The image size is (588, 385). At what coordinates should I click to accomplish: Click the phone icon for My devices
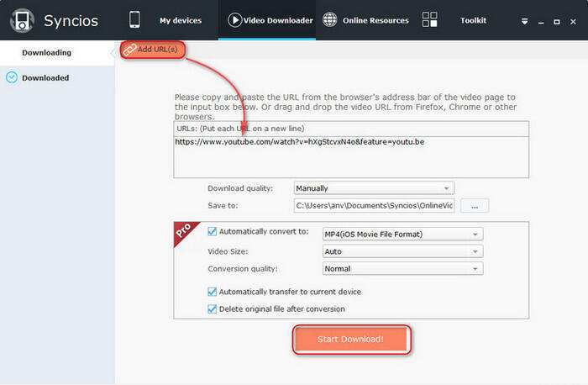134,20
